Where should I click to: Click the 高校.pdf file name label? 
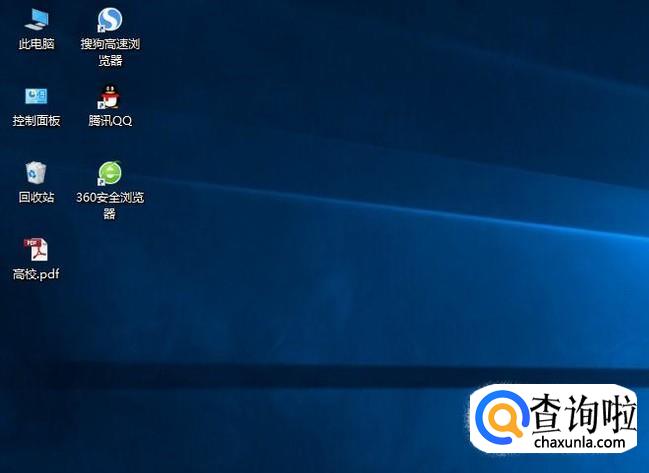click(36, 274)
